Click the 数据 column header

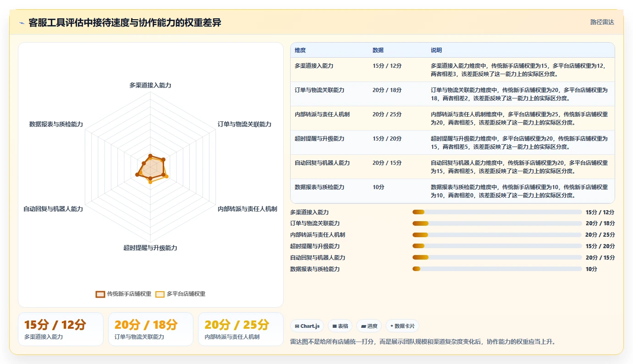click(378, 50)
